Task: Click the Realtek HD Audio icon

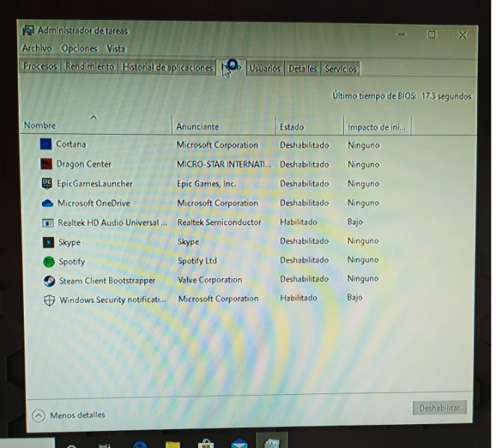Action: click(x=48, y=223)
